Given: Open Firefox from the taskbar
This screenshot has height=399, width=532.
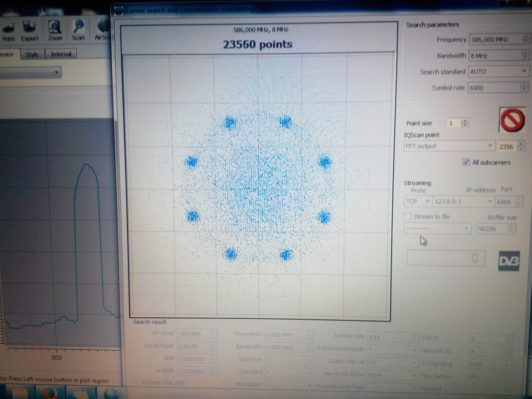Looking at the screenshot, I should pyautogui.click(x=50, y=393).
